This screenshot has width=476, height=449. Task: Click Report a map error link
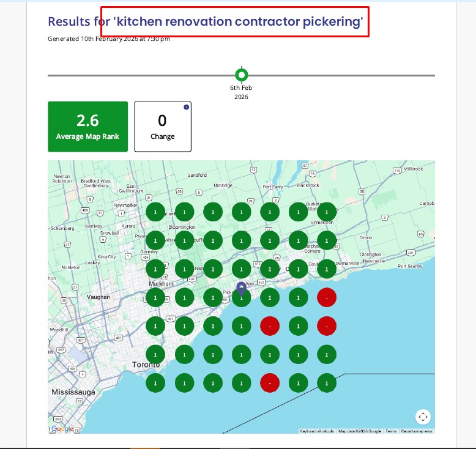pos(417,431)
